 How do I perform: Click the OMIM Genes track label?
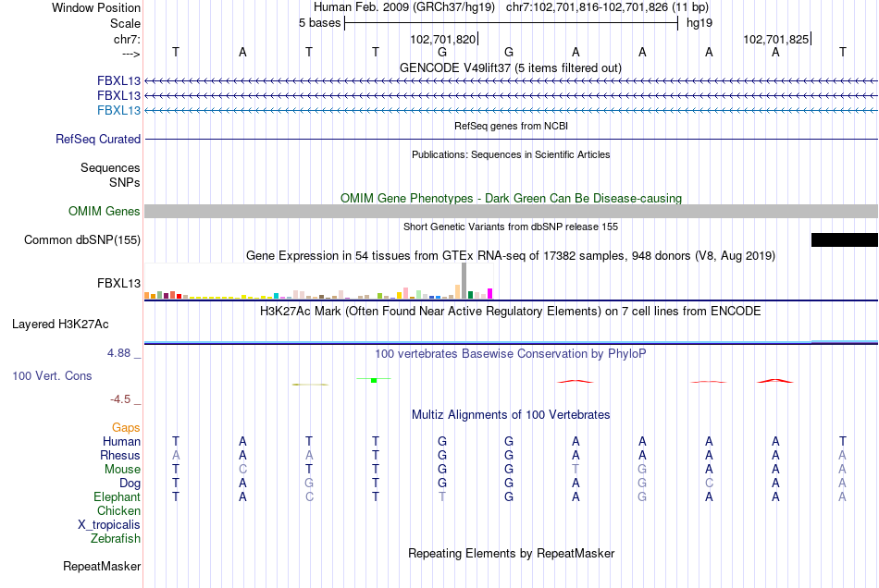[x=104, y=211]
